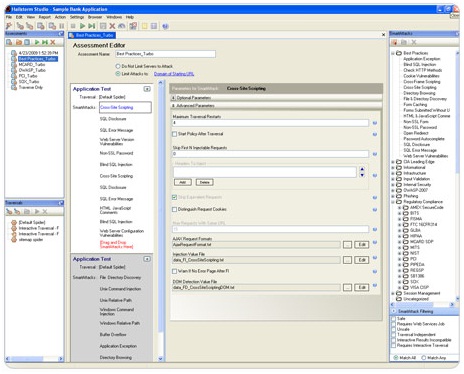The height and width of the screenshot is (374, 464).
Task: Click the green play icon in Assessments panel toolbar
Action: pos(37,42)
